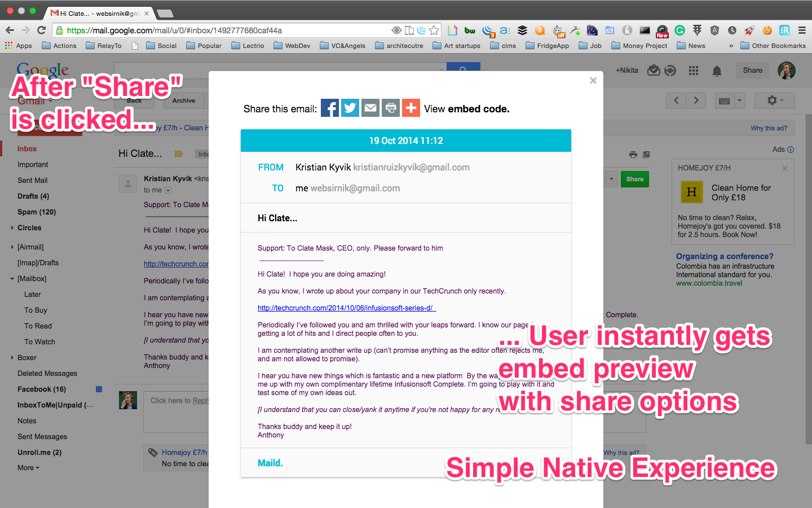812x508 pixels.
Task: Go to newer message arrow
Action: (x=676, y=100)
